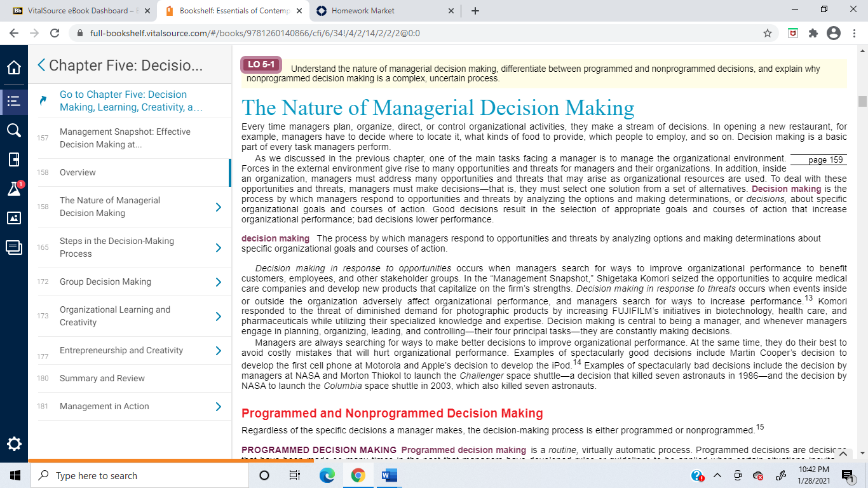Expand Steps in the Decision-Making Process section
Image resolution: width=868 pixels, height=488 pixels.
point(219,247)
